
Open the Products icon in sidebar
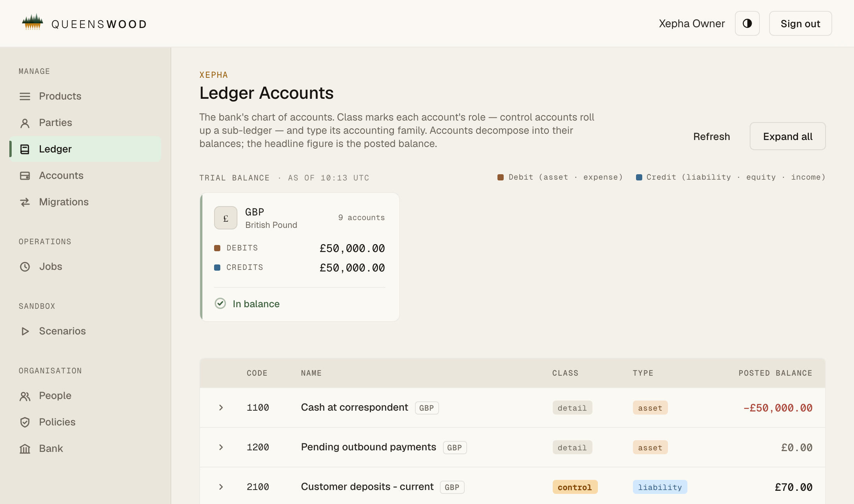pos(25,96)
